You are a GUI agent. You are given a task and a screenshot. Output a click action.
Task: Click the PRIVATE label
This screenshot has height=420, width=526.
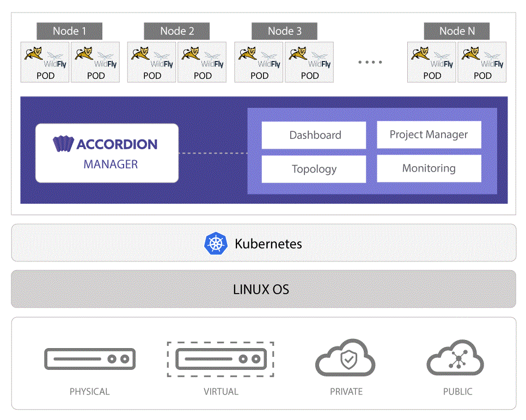(346, 392)
